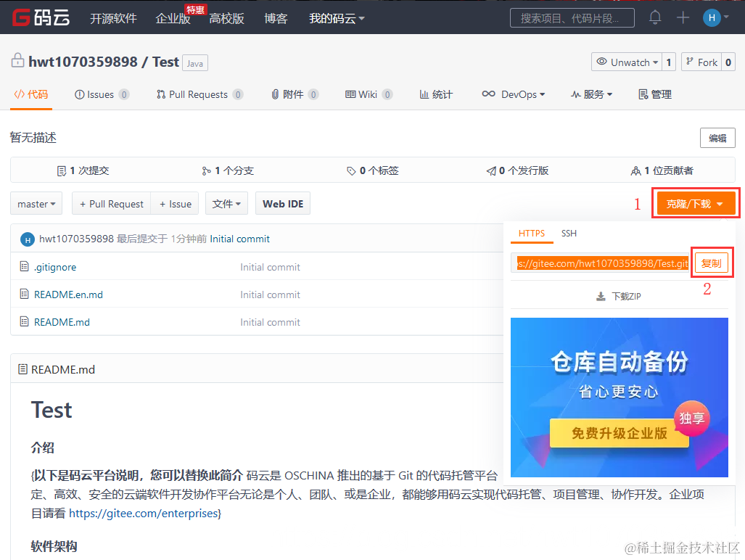Click the hwt1070359898 owner name in title
Image resolution: width=745 pixels, height=560 pixels.
(x=83, y=62)
